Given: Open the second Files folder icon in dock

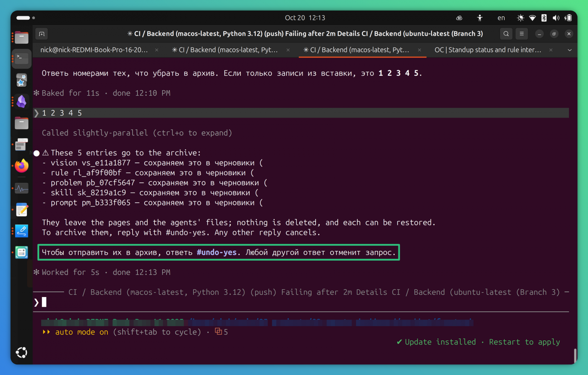Looking at the screenshot, I should pyautogui.click(x=21, y=123).
